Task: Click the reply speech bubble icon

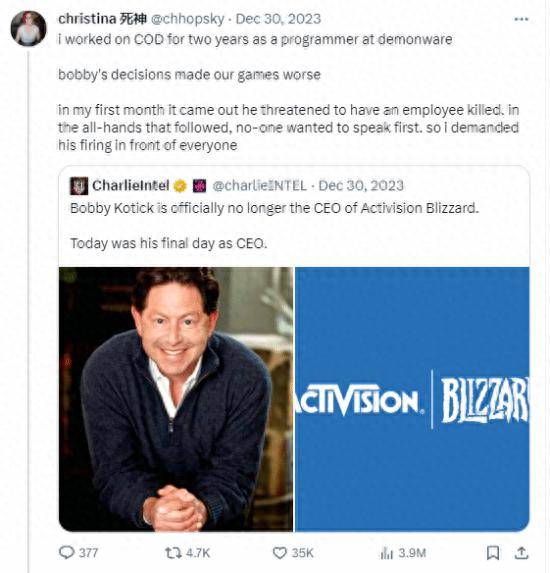Action: click(67, 552)
